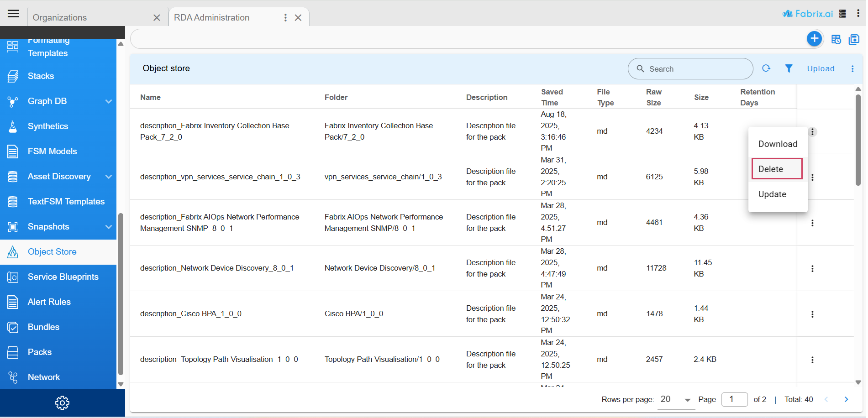Viewport: 868px width, 418px height.
Task: Expand the Graph DB sidebar menu
Action: tap(108, 101)
